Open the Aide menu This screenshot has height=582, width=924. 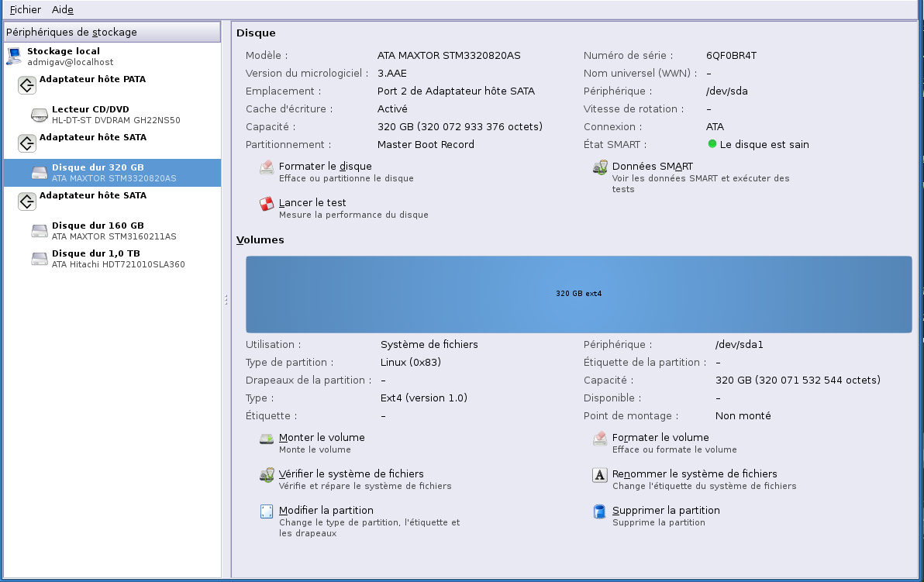(62, 9)
